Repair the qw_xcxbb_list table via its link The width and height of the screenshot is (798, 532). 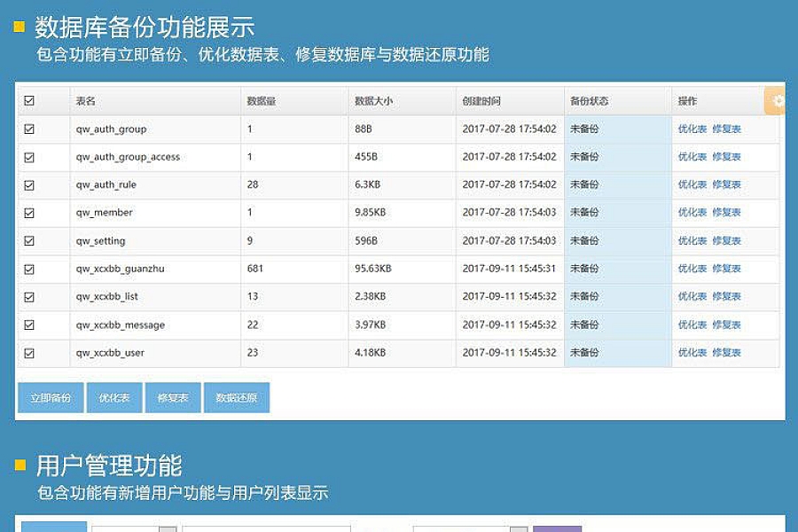click(726, 297)
